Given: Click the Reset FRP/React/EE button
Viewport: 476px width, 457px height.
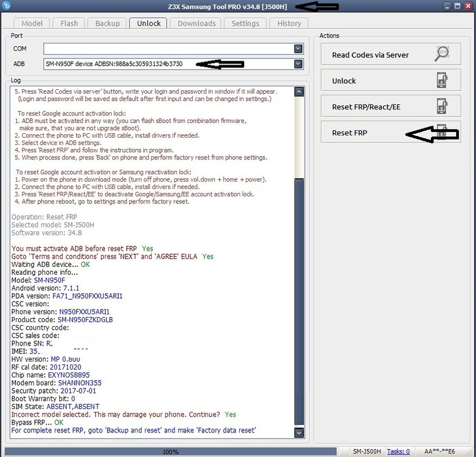Looking at the screenshot, I should (x=391, y=106).
